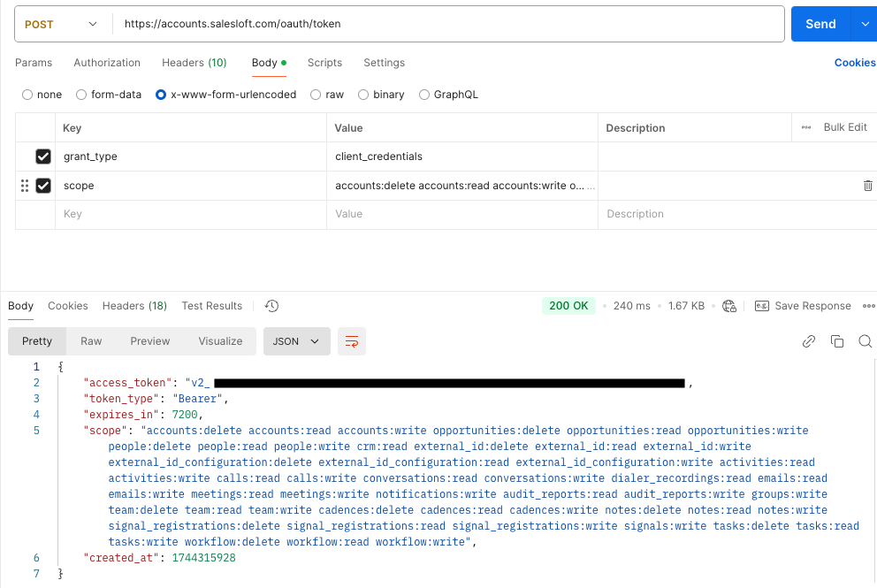Open the Test Results tab

pyautogui.click(x=211, y=306)
